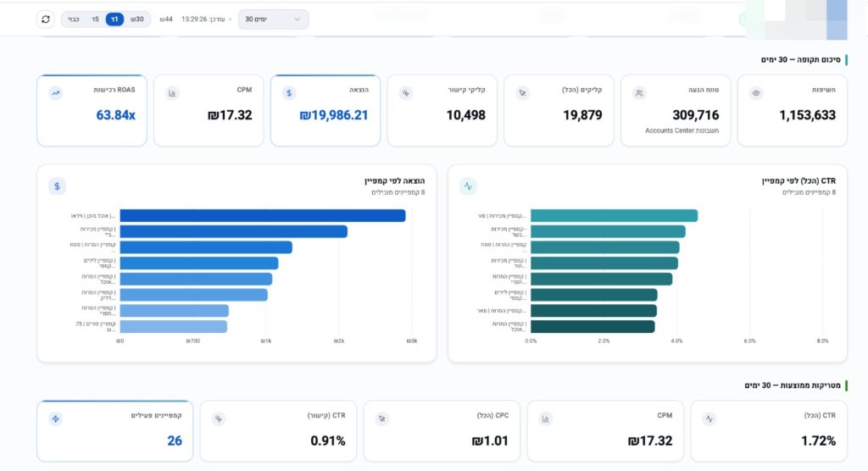
Task: Click the '8.0%' axis label on CTR chart
Action: [x=822, y=341]
